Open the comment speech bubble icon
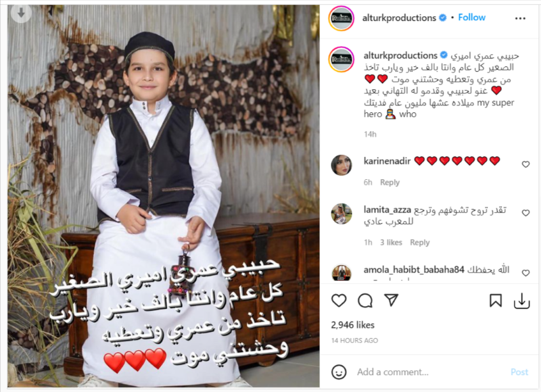This screenshot has height=392, width=541. [x=365, y=301]
